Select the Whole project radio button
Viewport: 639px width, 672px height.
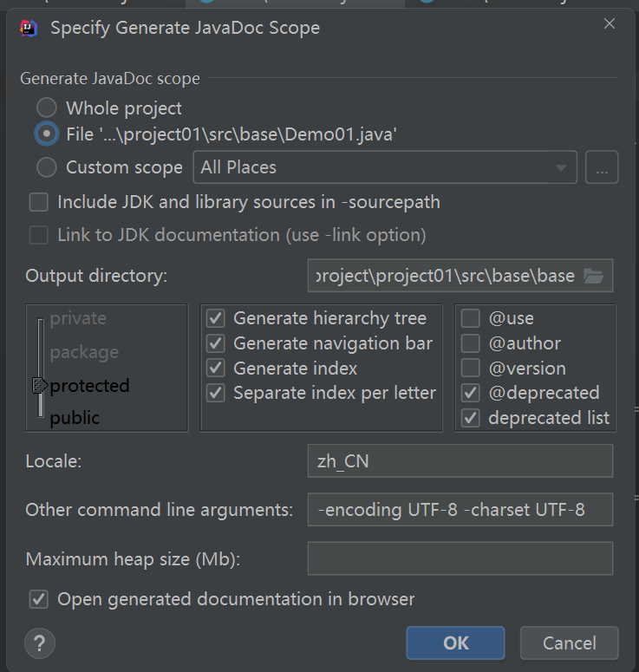[x=48, y=108]
